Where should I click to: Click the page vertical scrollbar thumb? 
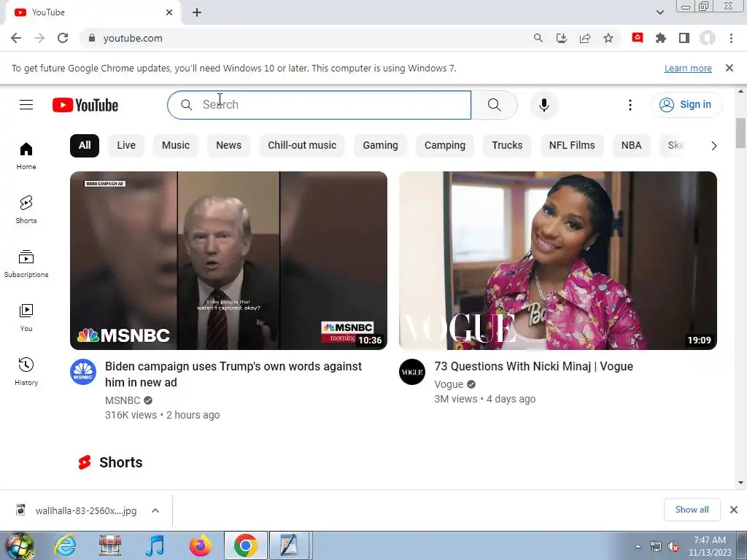[740, 133]
